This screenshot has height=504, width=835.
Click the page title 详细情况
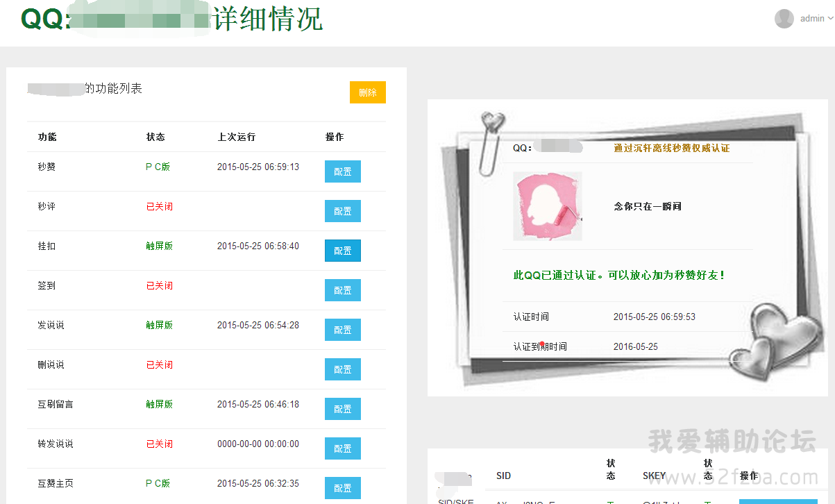[268, 19]
